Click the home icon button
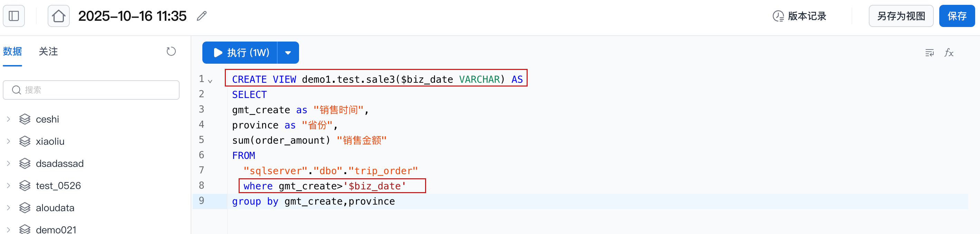 point(59,16)
